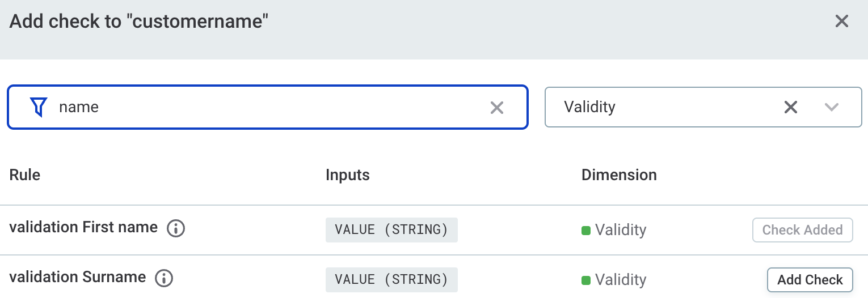Open the Validity dimension dropdown
Viewport: 868px width, 298px height.
(664, 107)
